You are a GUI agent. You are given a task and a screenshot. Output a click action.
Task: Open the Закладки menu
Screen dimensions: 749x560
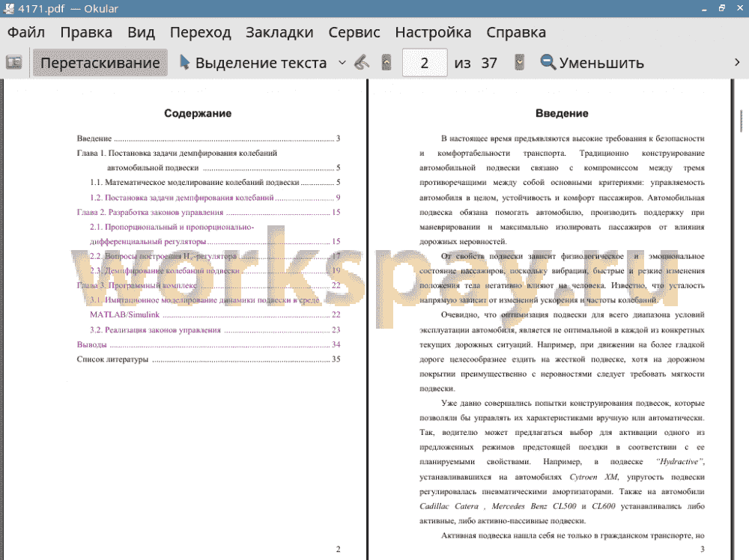[279, 32]
